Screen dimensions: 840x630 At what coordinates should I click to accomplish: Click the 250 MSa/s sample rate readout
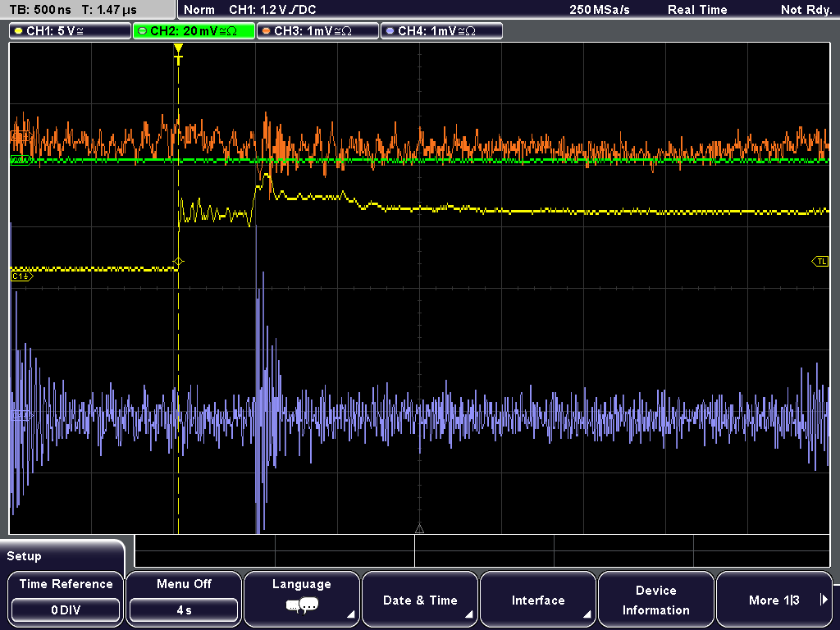(x=600, y=10)
